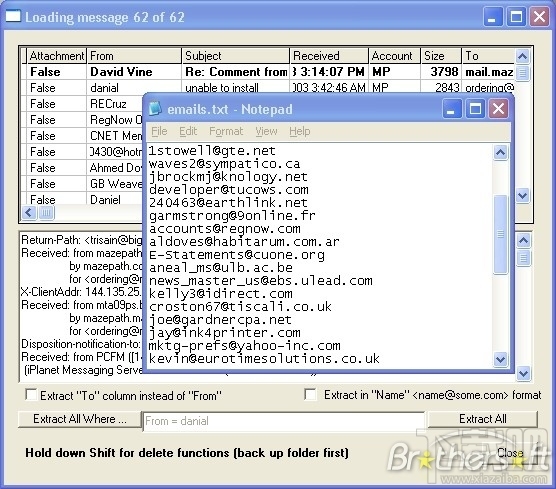The image size is (556, 489).
Task: Sort by the Account column header
Action: (395, 56)
